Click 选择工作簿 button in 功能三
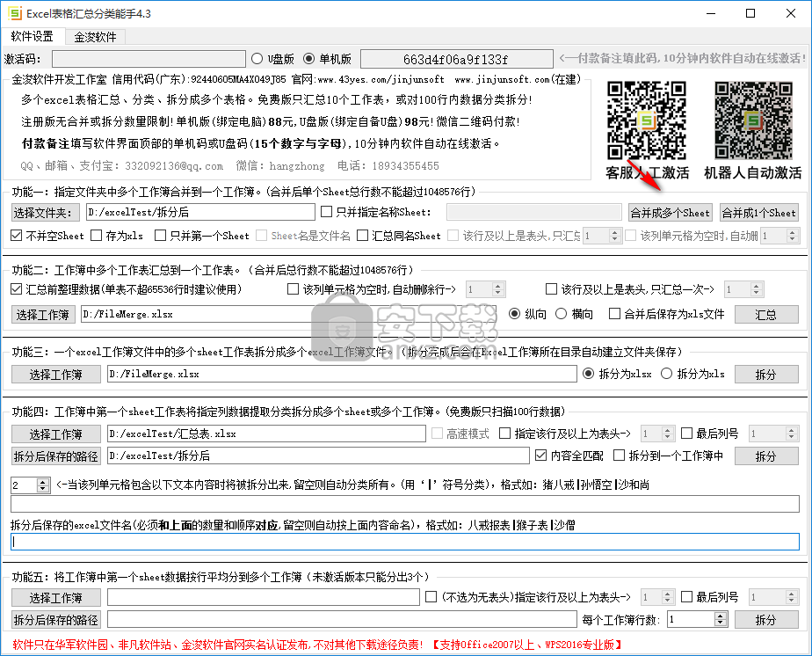812x656 pixels. coord(56,375)
